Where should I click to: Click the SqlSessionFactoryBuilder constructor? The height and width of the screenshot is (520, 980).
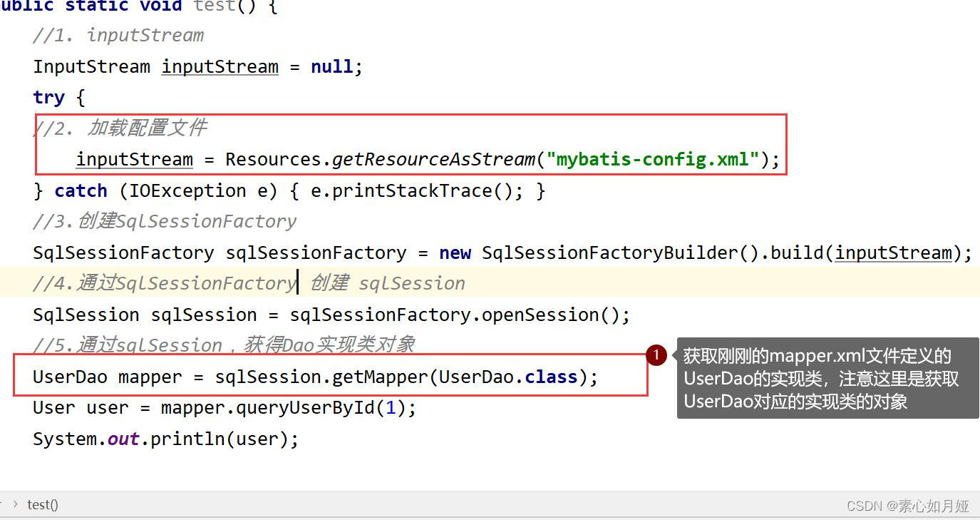point(610,253)
